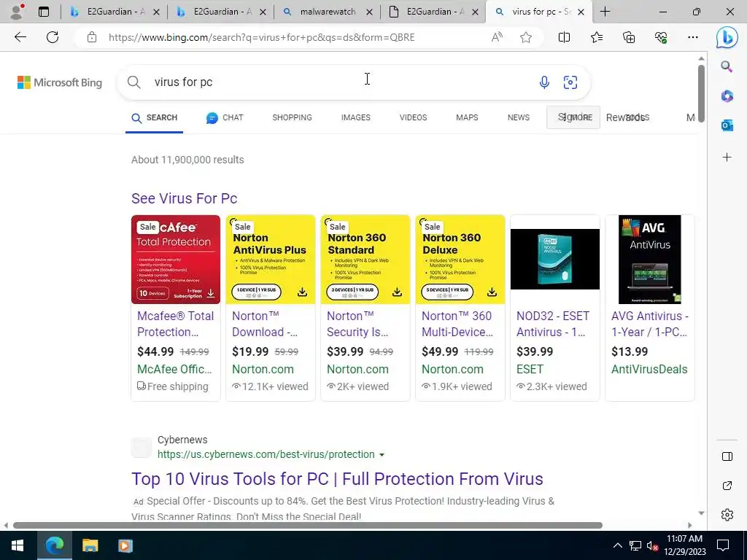Open the CHAT search tab

pyautogui.click(x=225, y=117)
